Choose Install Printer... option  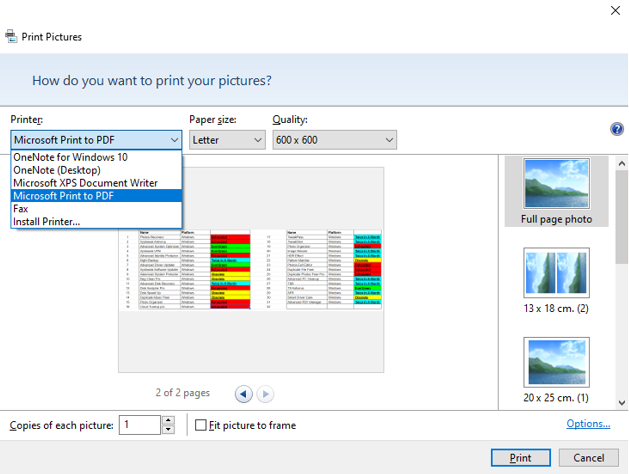pos(96,221)
